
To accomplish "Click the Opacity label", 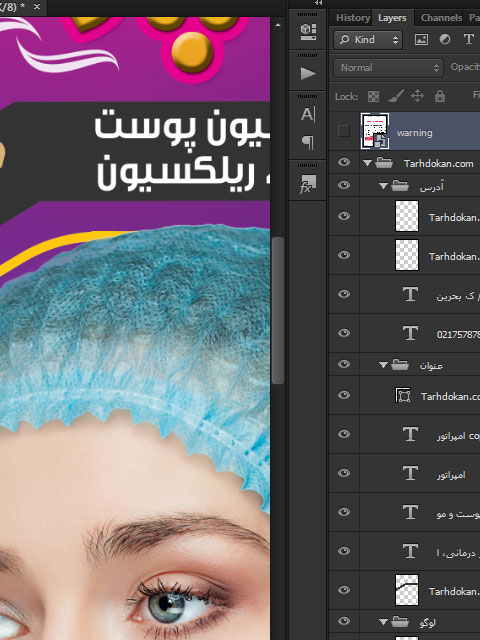I will pyautogui.click(x=465, y=67).
